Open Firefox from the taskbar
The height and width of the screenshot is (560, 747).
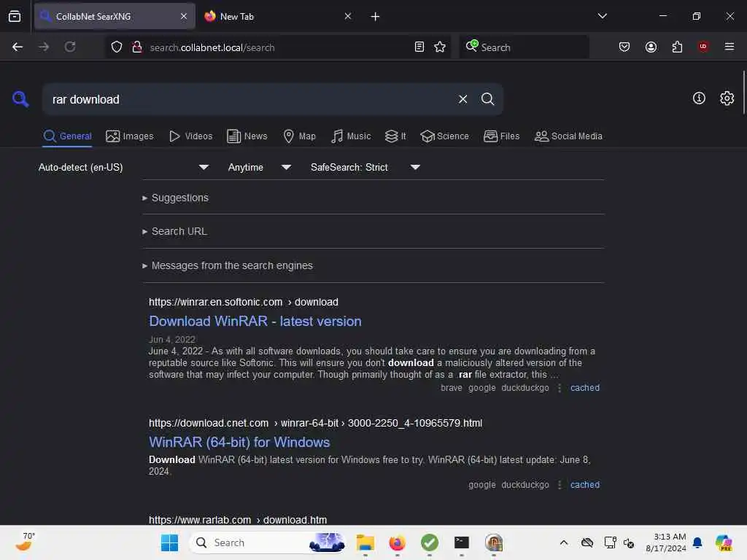pos(397,542)
